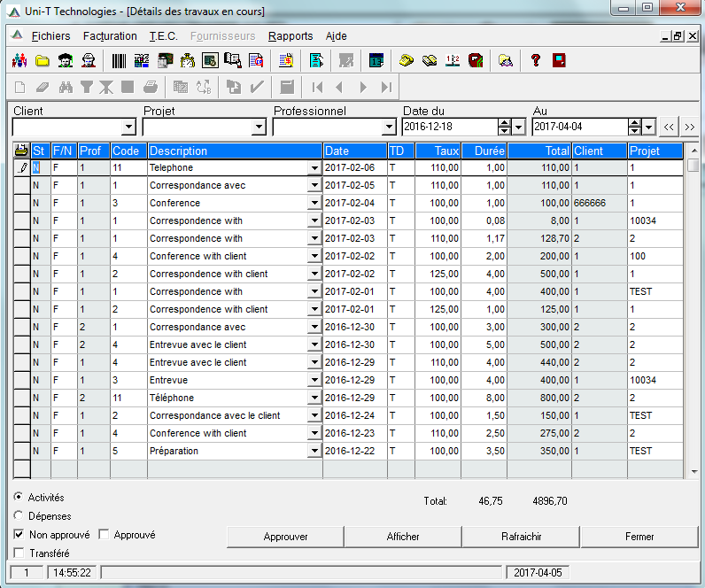Click the yellow telephone toolbar icon

tap(406, 60)
